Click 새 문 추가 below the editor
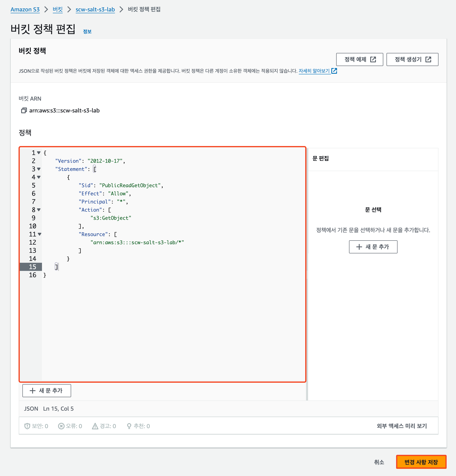This screenshot has height=476, width=456. 47,390
